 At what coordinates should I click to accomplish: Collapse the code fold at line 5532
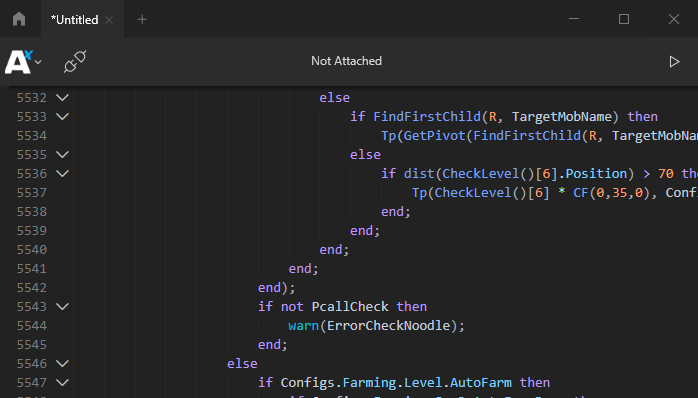[x=62, y=97]
